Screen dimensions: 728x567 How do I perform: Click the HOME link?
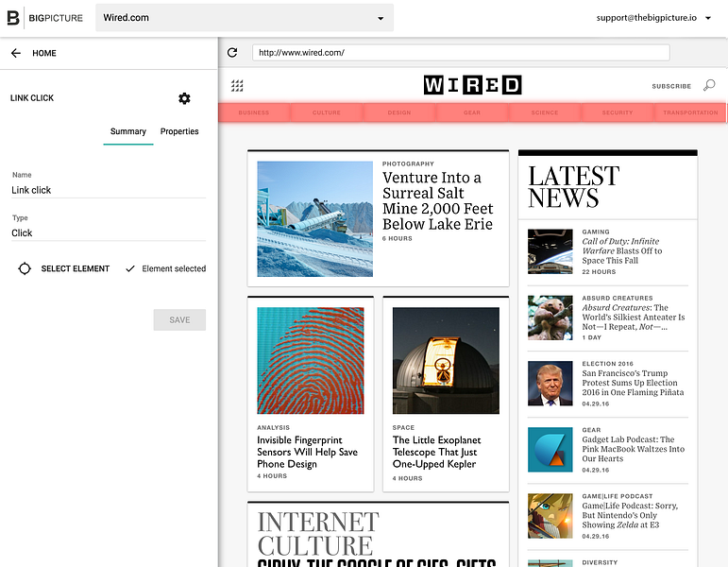(x=44, y=53)
